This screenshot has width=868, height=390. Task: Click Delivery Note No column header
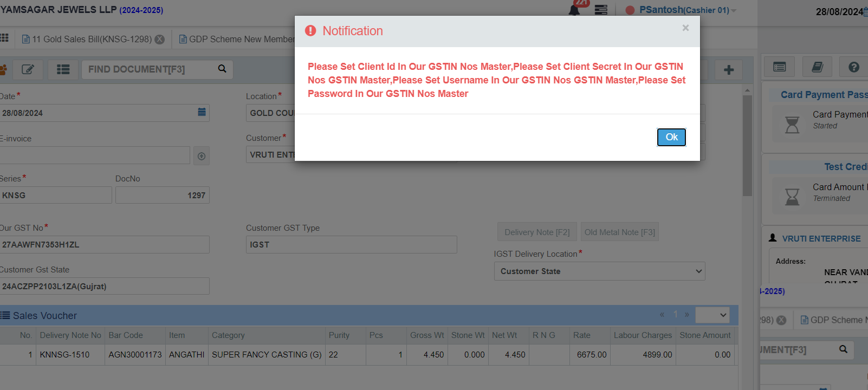(x=70, y=335)
